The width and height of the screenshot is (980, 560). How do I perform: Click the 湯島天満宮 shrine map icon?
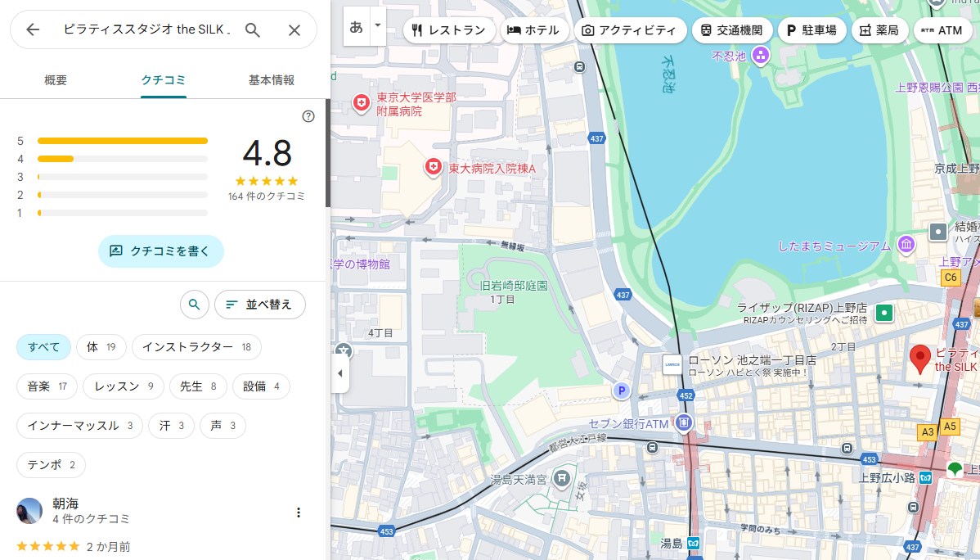561,476
